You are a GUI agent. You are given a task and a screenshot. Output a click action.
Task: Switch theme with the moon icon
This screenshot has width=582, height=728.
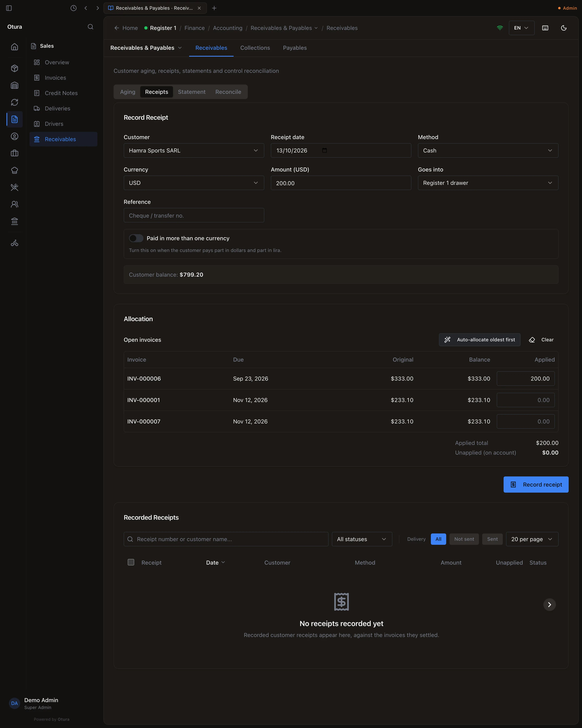pyautogui.click(x=564, y=28)
